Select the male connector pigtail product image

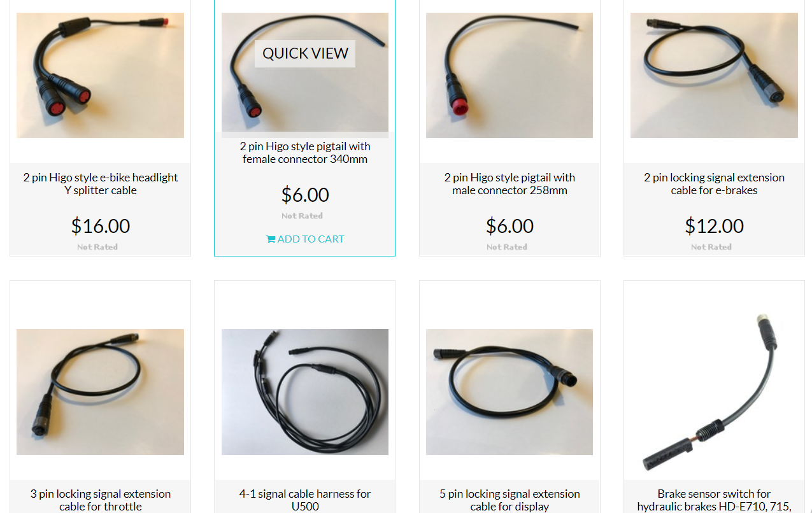pyautogui.click(x=509, y=75)
